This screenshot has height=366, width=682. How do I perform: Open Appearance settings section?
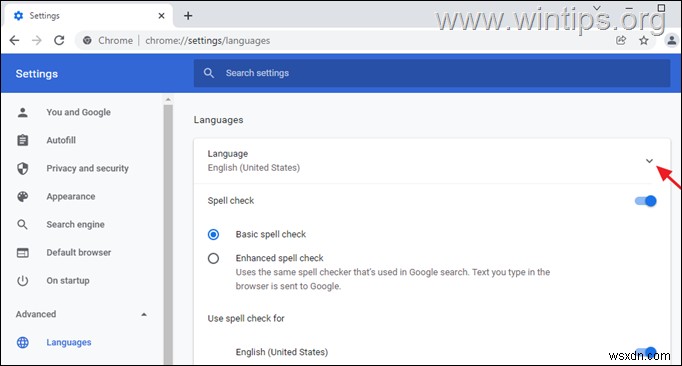tap(71, 196)
